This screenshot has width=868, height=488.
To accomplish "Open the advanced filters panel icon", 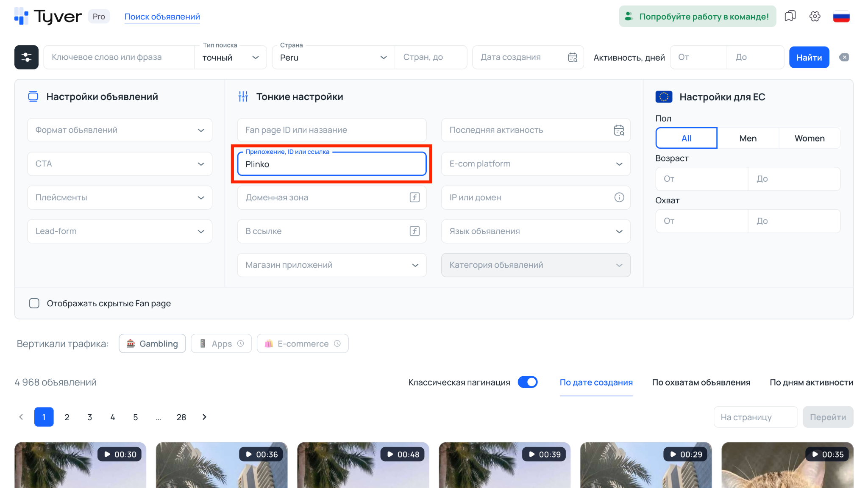I will point(26,57).
